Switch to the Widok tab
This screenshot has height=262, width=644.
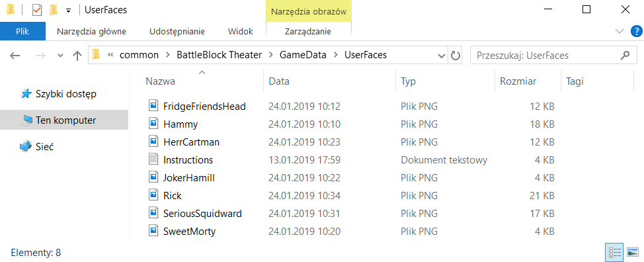[x=240, y=31]
